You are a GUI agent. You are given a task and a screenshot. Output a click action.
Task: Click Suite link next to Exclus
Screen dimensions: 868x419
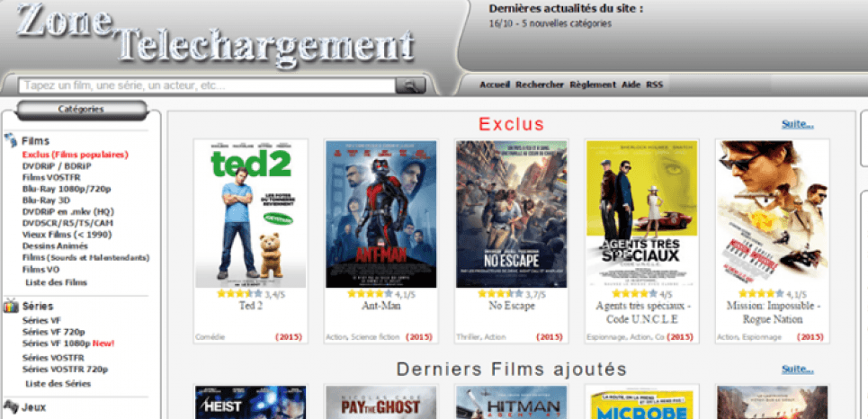tap(798, 124)
